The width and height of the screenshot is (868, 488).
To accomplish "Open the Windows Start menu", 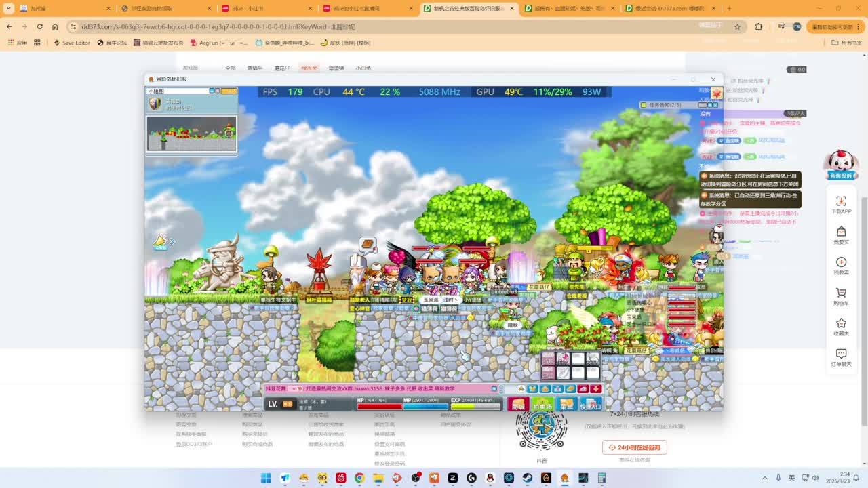I will coord(266,478).
